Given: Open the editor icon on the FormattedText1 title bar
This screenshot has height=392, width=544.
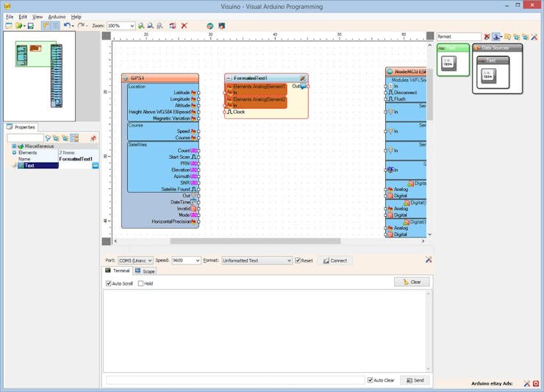Looking at the screenshot, I should pyautogui.click(x=302, y=78).
